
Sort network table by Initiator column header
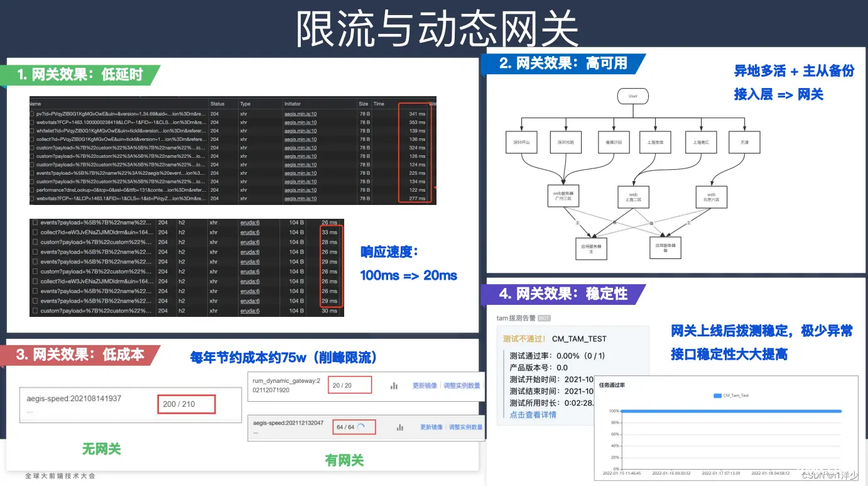pyautogui.click(x=293, y=104)
